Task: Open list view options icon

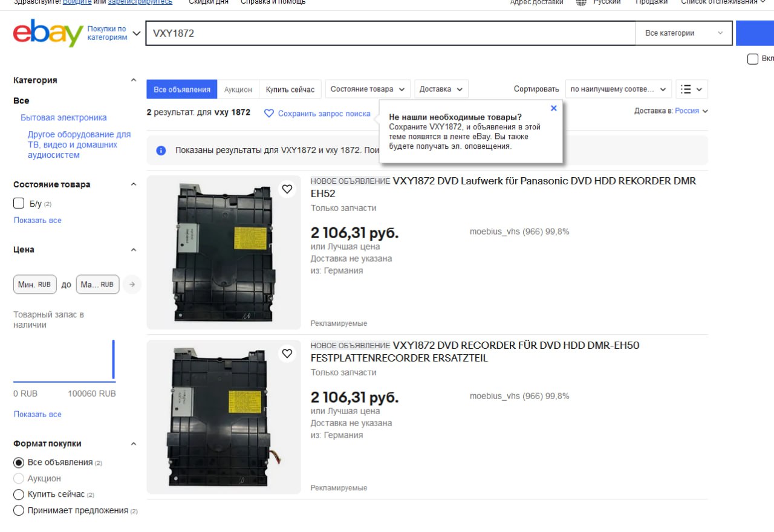Action: [x=691, y=89]
